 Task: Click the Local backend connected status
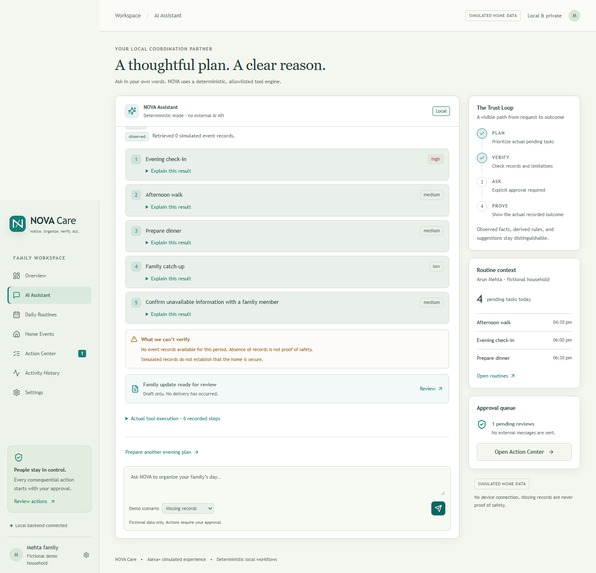[39, 525]
